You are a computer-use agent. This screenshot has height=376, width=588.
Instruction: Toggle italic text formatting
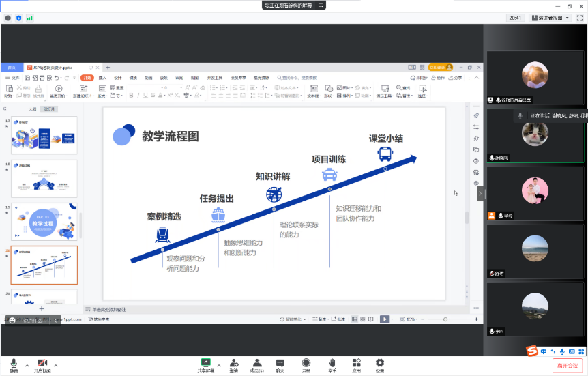[x=138, y=96]
